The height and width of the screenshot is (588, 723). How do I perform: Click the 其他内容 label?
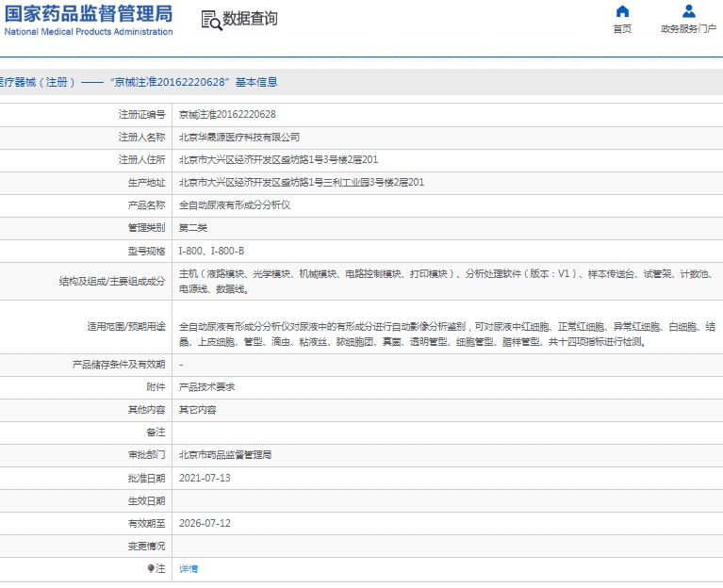coord(147,410)
